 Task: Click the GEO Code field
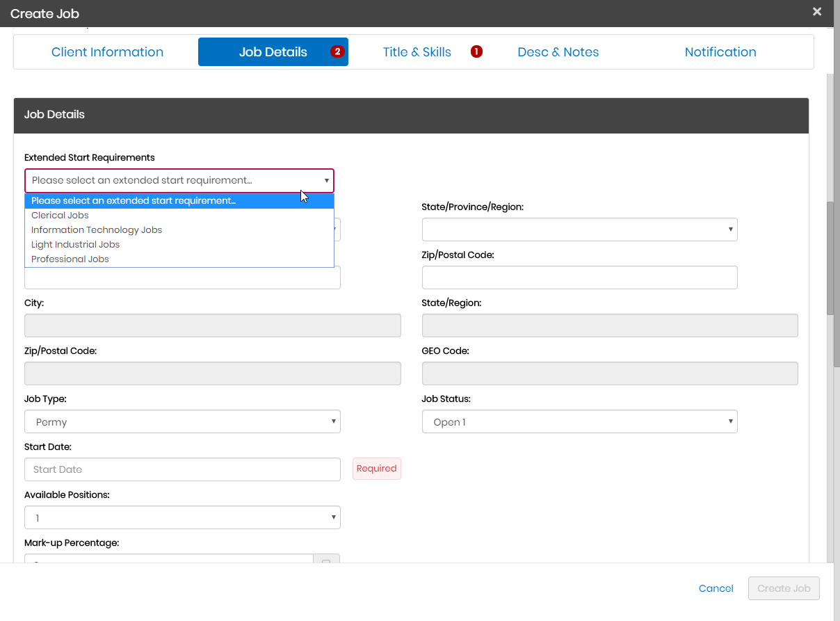click(x=610, y=373)
